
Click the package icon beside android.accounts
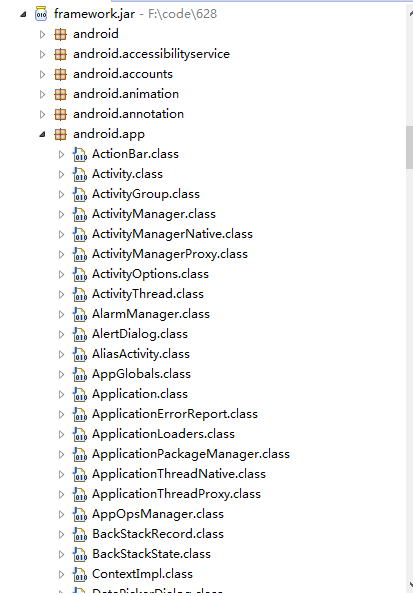60,74
